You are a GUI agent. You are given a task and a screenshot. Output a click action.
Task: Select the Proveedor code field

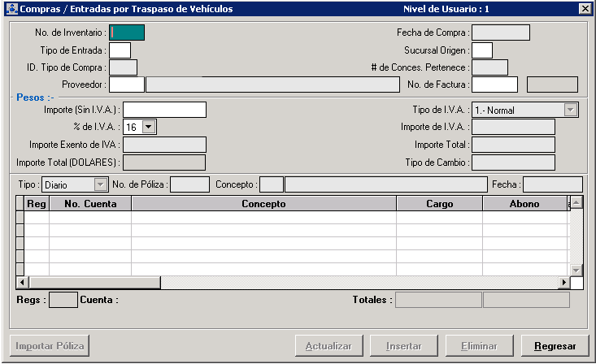[126, 84]
